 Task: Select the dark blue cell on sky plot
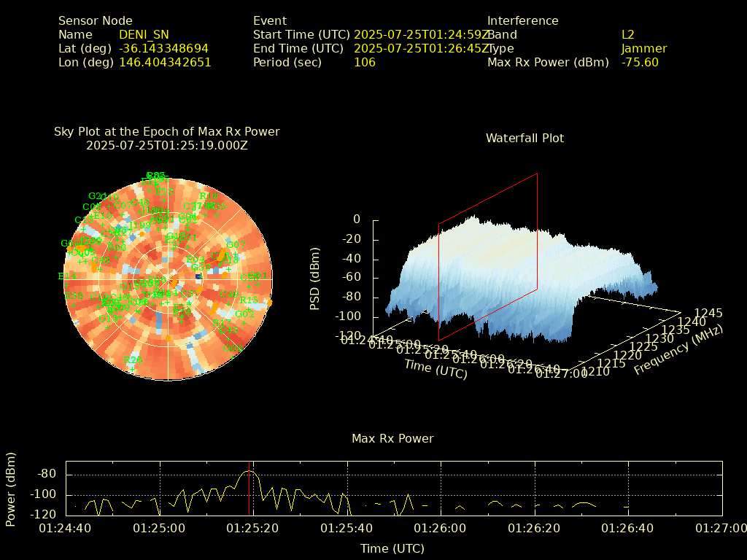(198, 276)
